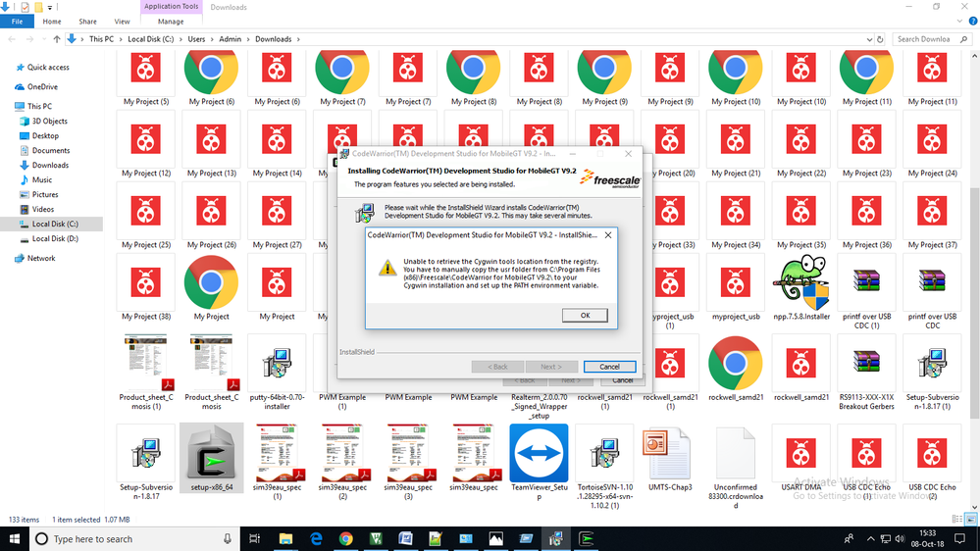Open the Home ribbon tab

tap(52, 22)
